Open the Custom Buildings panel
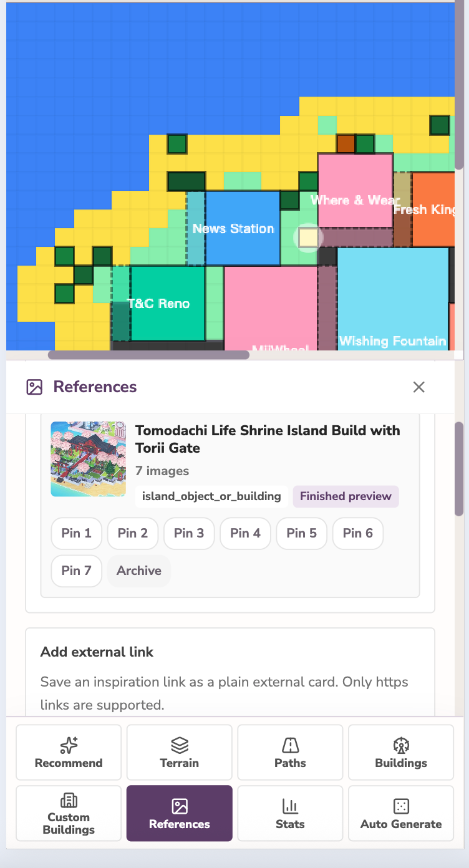The width and height of the screenshot is (469, 868). tap(69, 813)
